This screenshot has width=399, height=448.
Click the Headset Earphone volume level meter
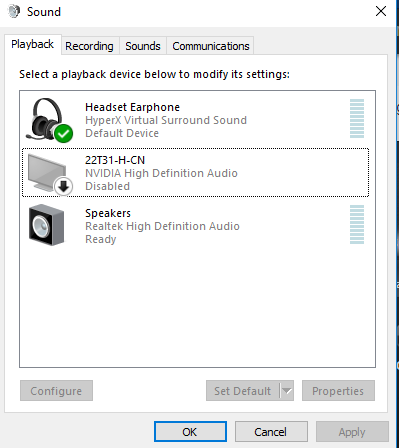tap(357, 118)
